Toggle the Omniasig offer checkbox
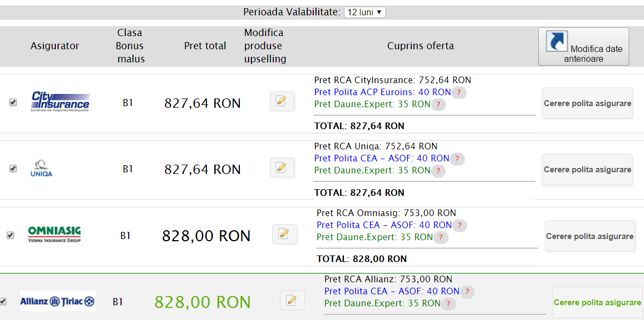 (x=10, y=235)
